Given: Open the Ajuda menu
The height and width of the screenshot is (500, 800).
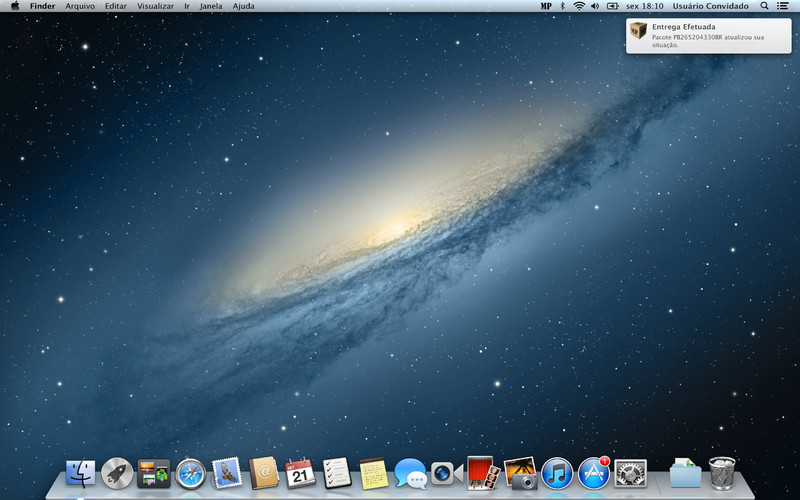Looking at the screenshot, I should click(x=243, y=6).
